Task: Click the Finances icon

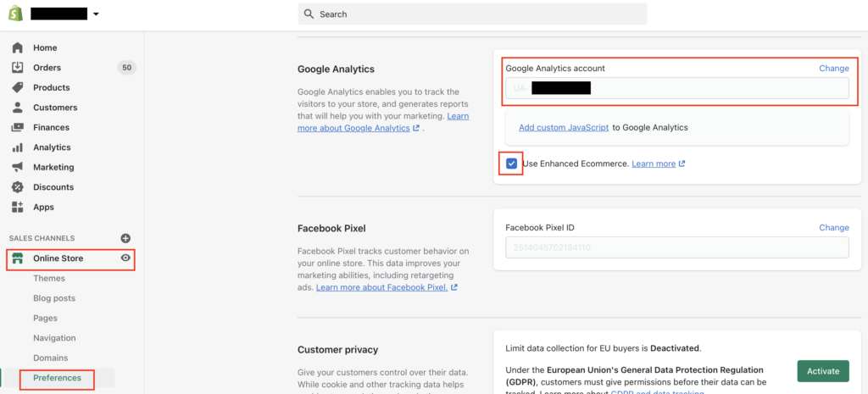Action: [x=18, y=127]
